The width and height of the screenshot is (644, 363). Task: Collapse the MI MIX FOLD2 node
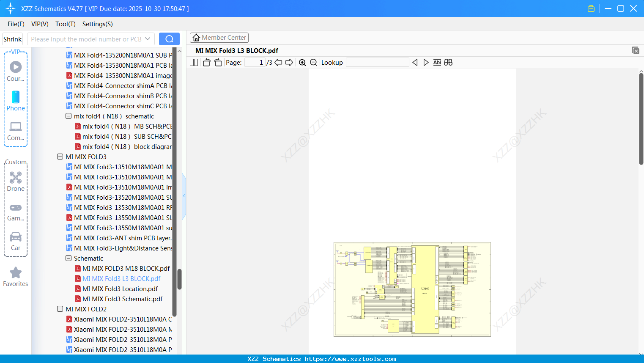pos(60,309)
